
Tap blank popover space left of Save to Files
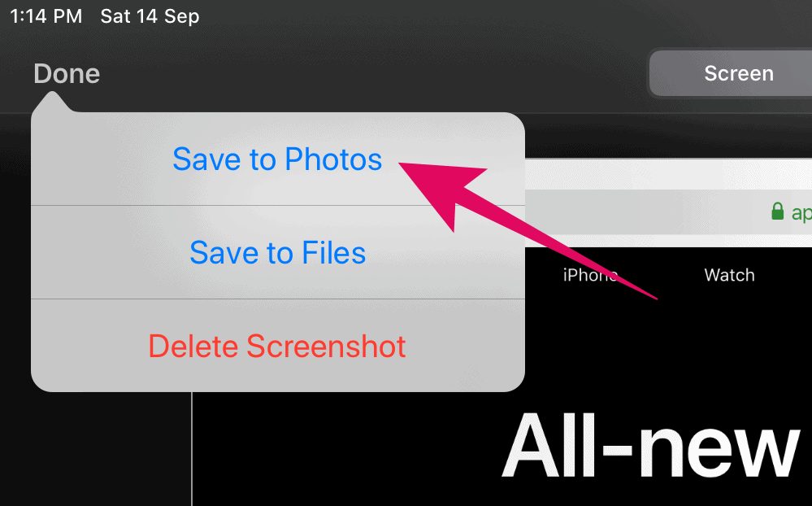coord(109,252)
